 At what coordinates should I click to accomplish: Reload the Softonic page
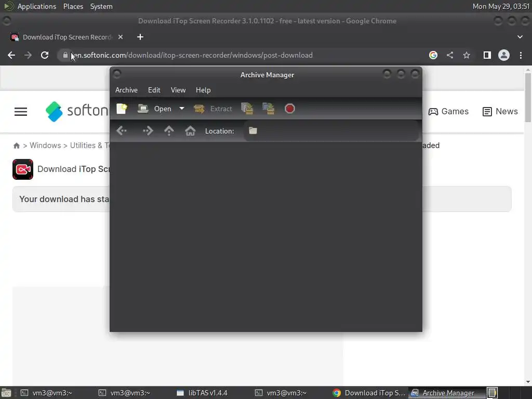point(45,55)
